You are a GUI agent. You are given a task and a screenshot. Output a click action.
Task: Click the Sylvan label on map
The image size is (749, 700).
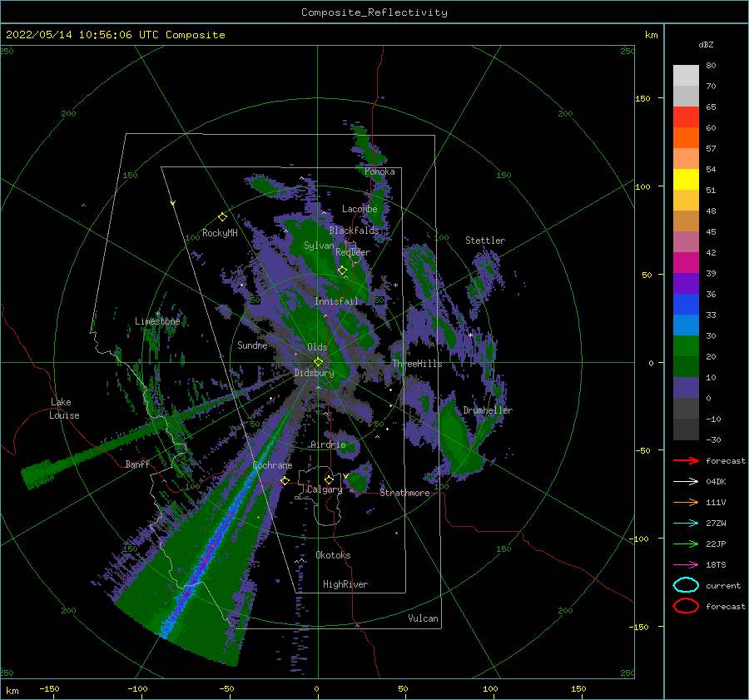click(x=319, y=246)
